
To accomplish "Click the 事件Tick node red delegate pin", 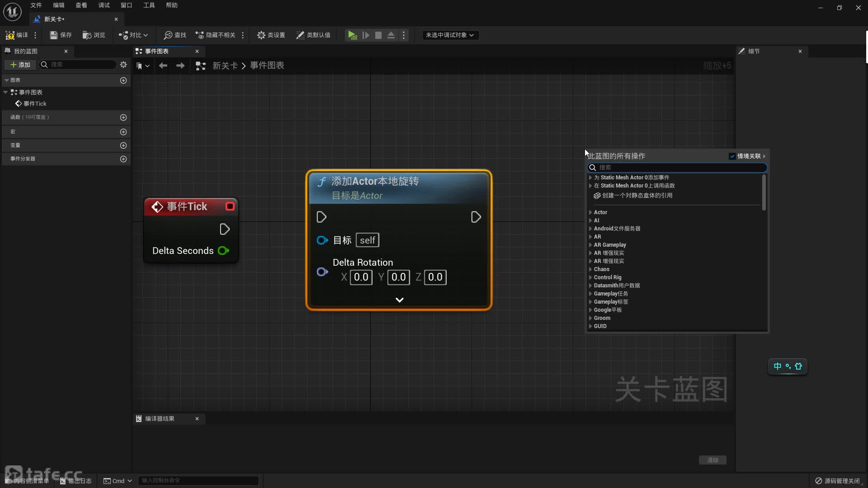I will [x=230, y=206].
